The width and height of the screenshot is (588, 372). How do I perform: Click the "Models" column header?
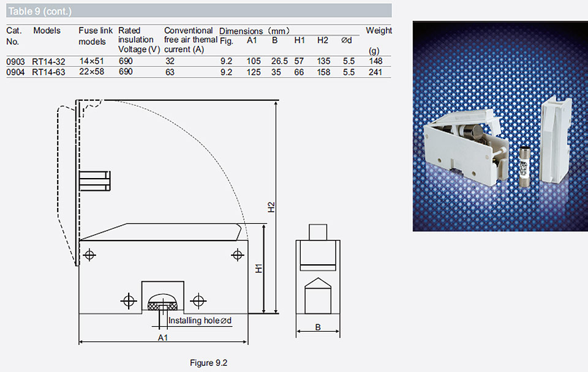[47, 31]
